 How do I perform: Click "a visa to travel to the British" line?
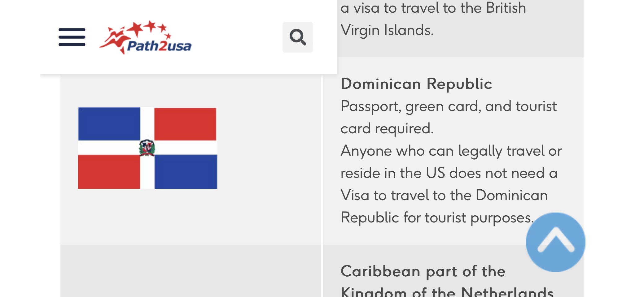tap(433, 8)
